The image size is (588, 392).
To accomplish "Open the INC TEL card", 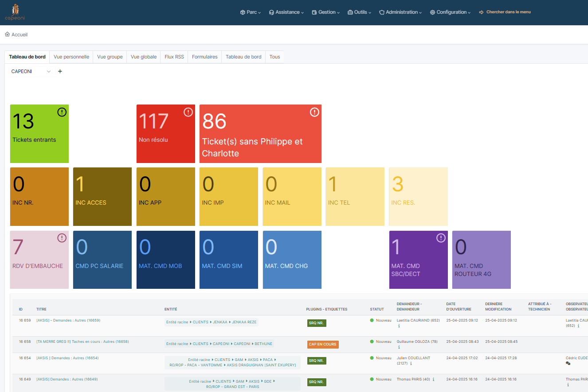I will coord(355,197).
